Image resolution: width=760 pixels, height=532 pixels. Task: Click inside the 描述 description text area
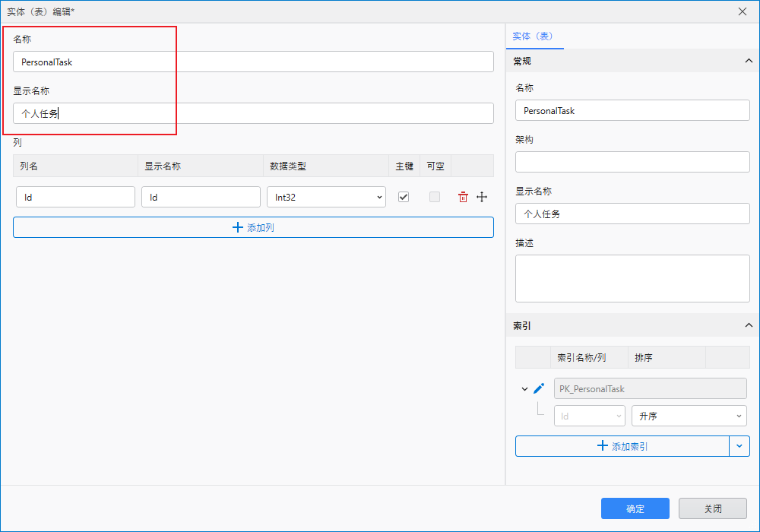click(x=632, y=278)
